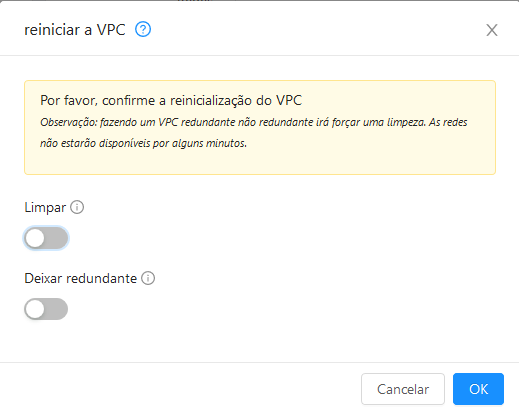Screen dimensions: 519x410
Task: Click the info icon next to Limpar
Action: [x=77, y=207]
